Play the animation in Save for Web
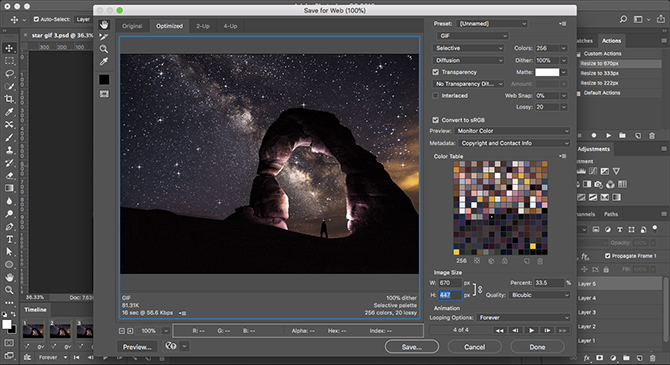This screenshot has height=365, width=670. 531,330
